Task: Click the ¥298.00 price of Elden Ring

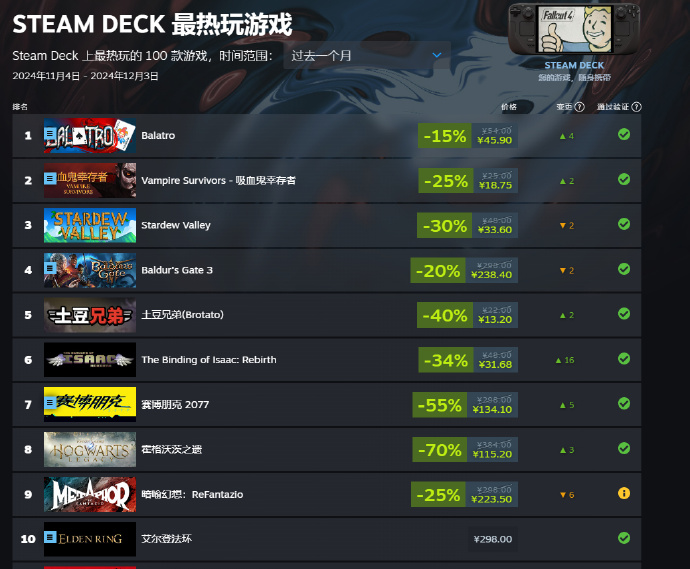Action: point(492,539)
